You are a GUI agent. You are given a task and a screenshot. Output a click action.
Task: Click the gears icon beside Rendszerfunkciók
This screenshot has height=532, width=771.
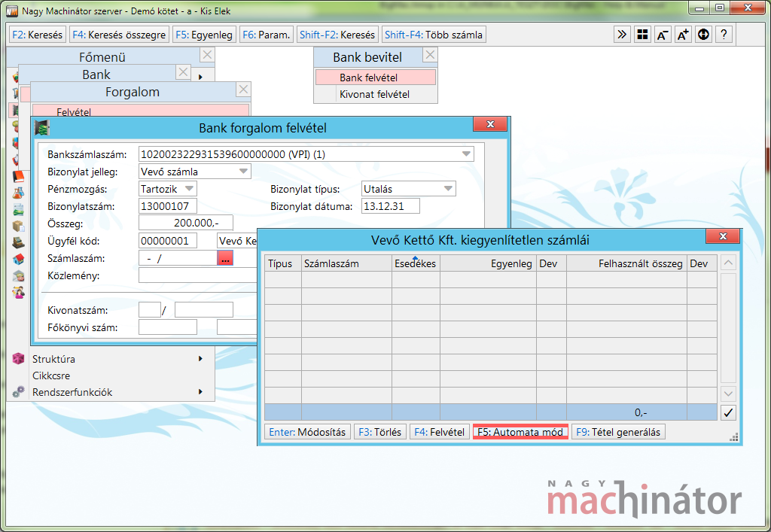tap(18, 392)
